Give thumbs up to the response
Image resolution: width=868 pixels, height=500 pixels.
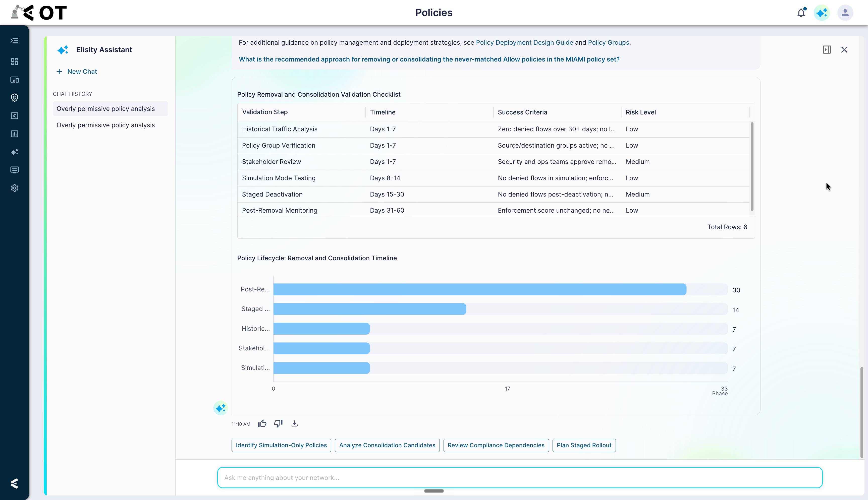click(x=262, y=423)
